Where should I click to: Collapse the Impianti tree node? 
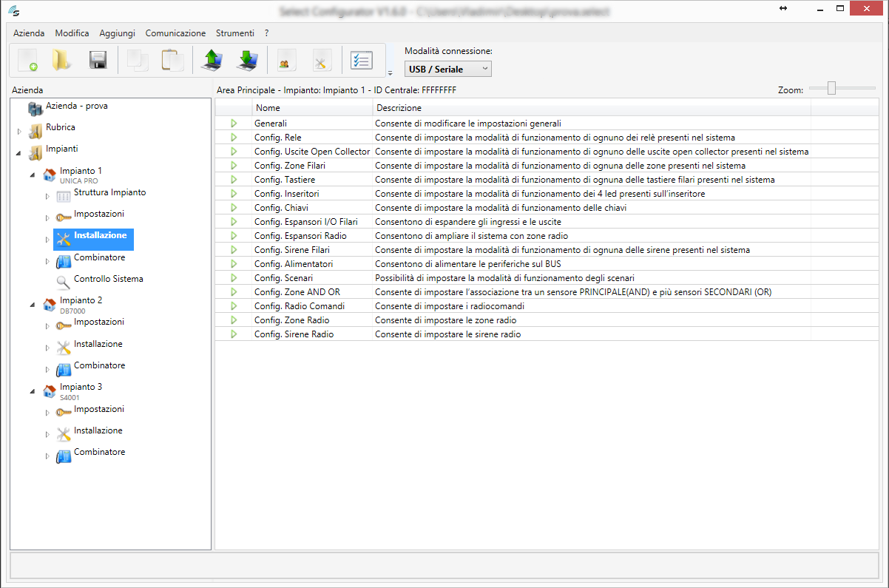tap(20, 153)
